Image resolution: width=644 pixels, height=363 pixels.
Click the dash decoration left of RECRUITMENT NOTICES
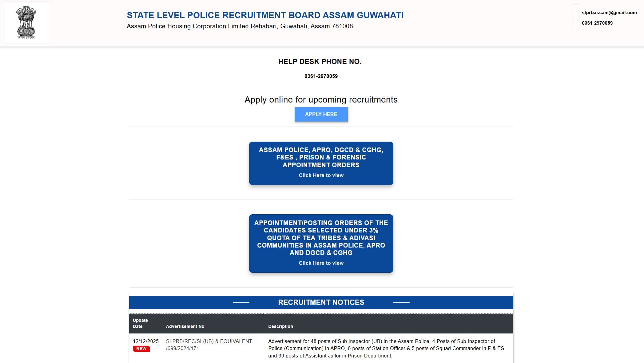pyautogui.click(x=241, y=303)
